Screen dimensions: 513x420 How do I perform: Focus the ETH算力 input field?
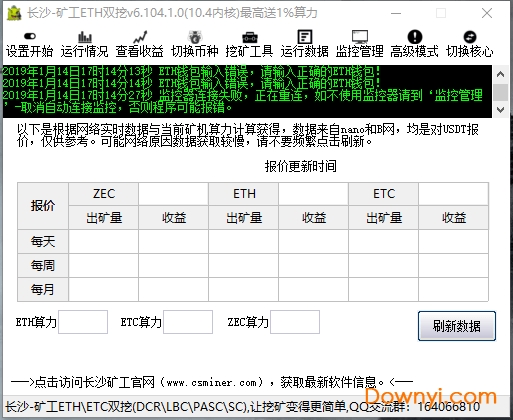point(83,322)
